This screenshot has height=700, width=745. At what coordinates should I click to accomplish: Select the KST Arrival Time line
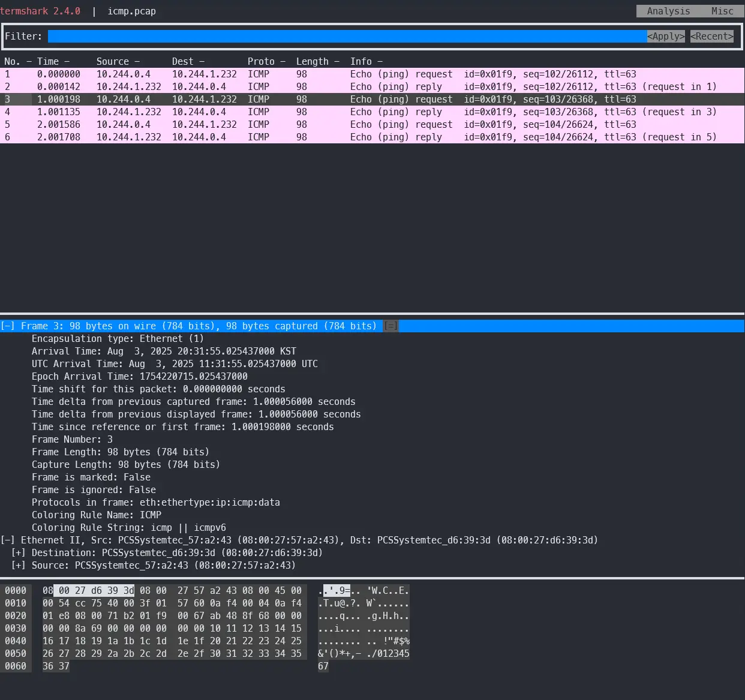[x=164, y=351]
